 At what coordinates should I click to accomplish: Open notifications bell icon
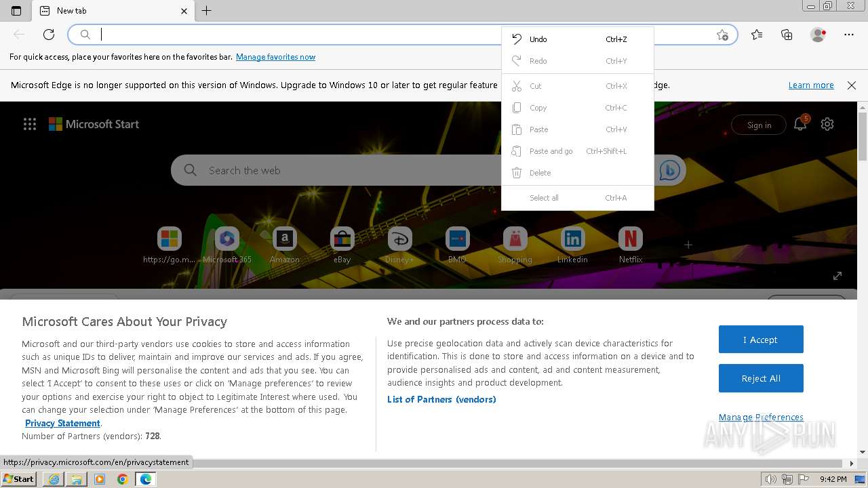pyautogui.click(x=800, y=124)
